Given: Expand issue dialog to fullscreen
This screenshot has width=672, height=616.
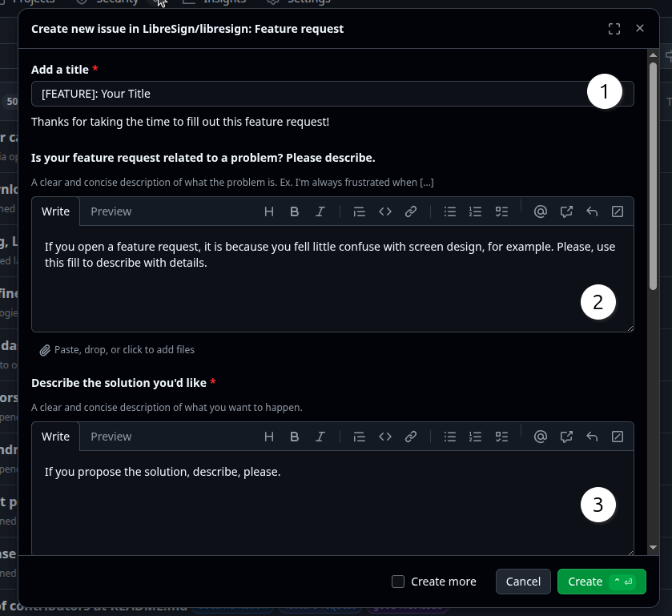Looking at the screenshot, I should [x=614, y=29].
